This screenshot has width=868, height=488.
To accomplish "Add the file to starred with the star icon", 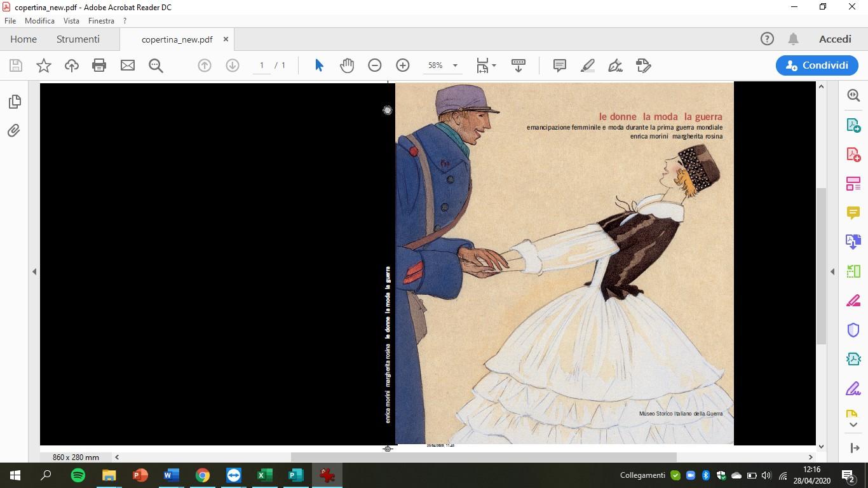I will (x=44, y=65).
